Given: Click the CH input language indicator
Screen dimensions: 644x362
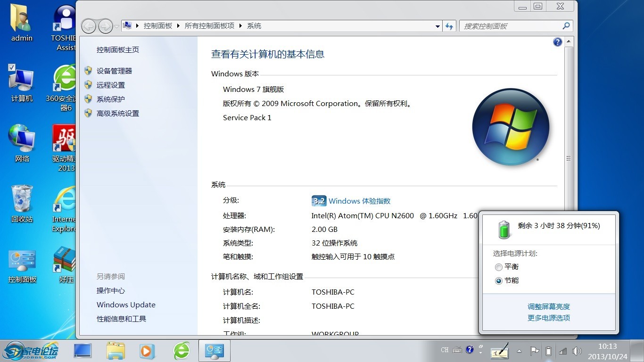Looking at the screenshot, I should pyautogui.click(x=445, y=350).
